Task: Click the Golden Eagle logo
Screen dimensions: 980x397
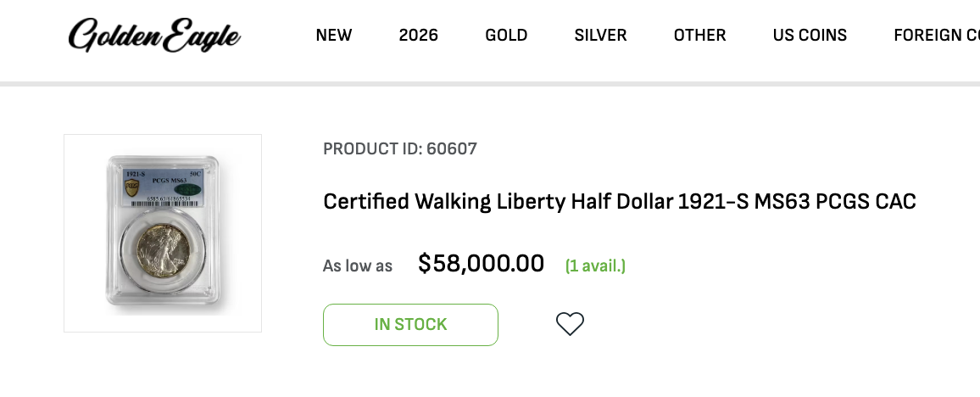Action: click(153, 35)
